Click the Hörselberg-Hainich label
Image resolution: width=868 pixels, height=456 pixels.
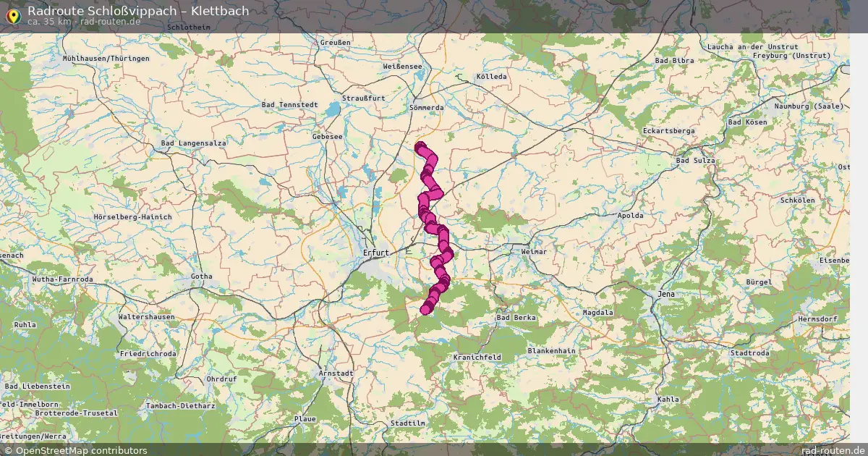pos(132,217)
